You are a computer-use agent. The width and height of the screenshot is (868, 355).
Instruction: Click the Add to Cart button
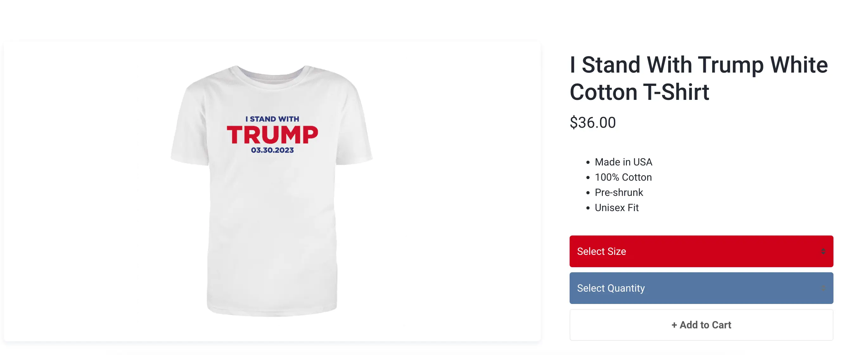coord(701,325)
